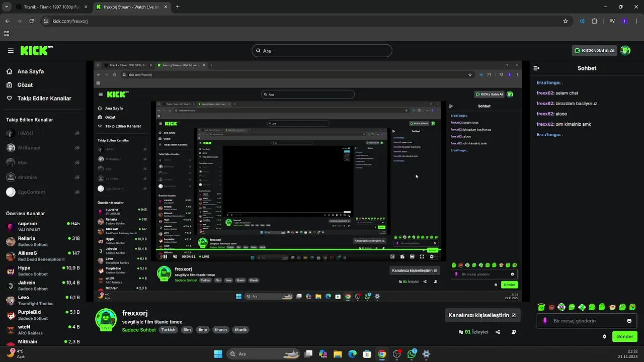Open the emoji picker in the chat box
Image resolution: width=644 pixels, height=362 pixels.
point(629,321)
